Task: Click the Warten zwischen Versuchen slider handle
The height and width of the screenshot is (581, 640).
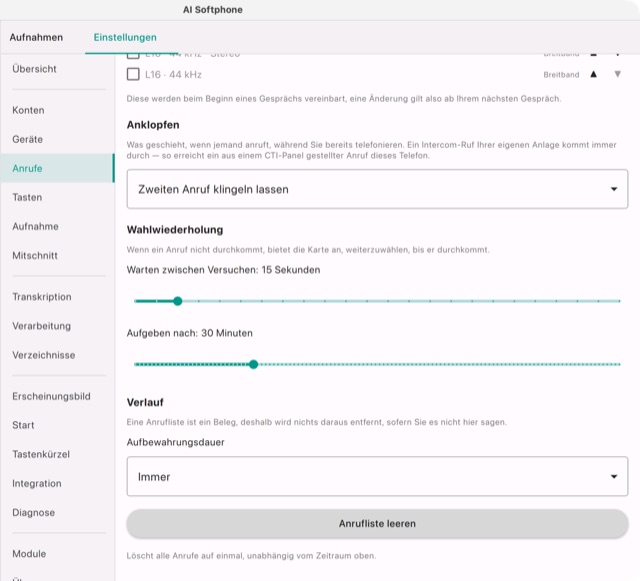Action: (x=178, y=301)
